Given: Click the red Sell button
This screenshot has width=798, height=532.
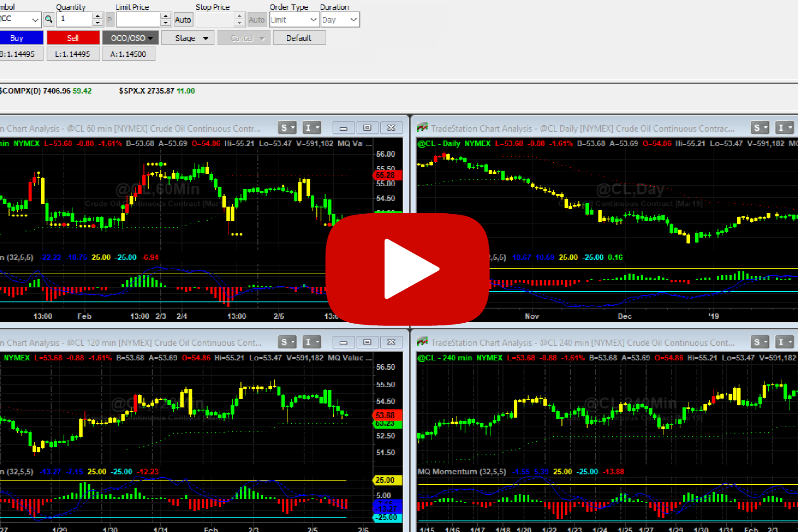Looking at the screenshot, I should click(x=73, y=38).
